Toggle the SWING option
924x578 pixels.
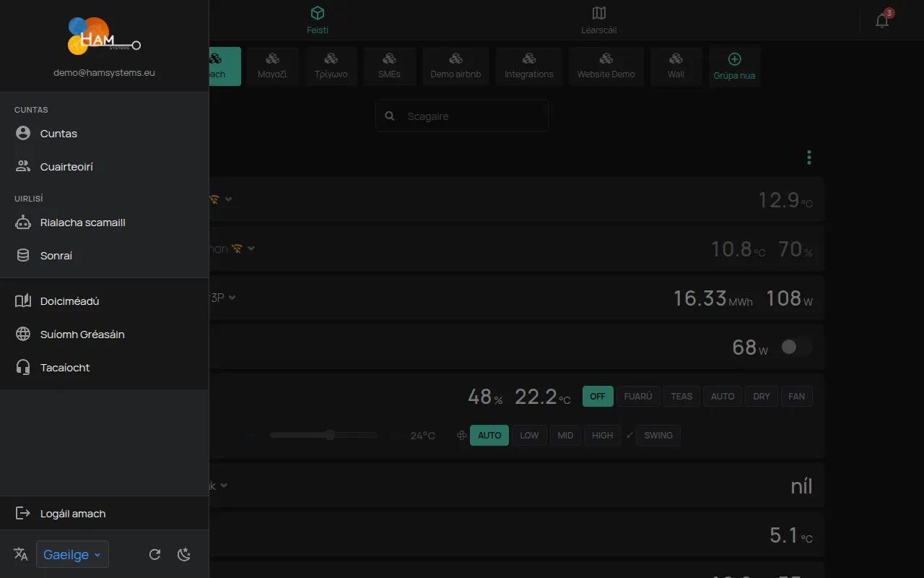coord(658,435)
